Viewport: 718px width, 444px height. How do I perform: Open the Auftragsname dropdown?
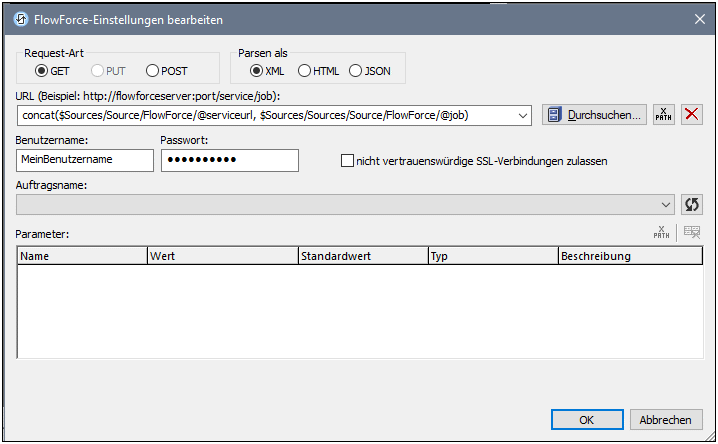[667, 204]
